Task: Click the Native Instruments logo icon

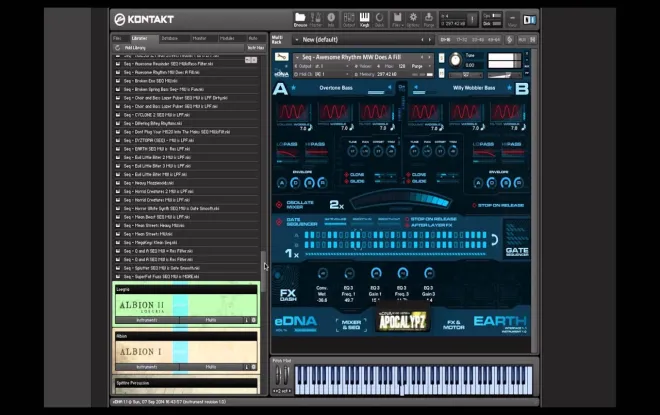Action: tap(529, 19)
